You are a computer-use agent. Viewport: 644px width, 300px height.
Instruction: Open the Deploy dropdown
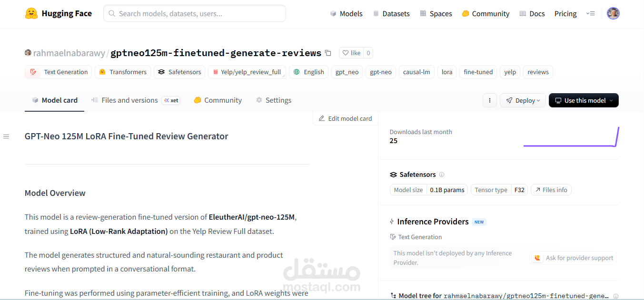click(523, 100)
